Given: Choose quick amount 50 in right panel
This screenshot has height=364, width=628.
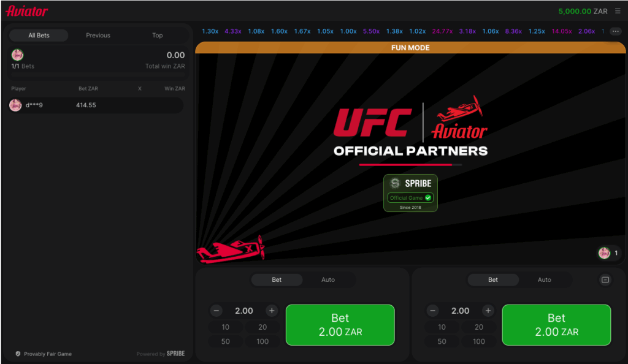Looking at the screenshot, I should pos(442,341).
